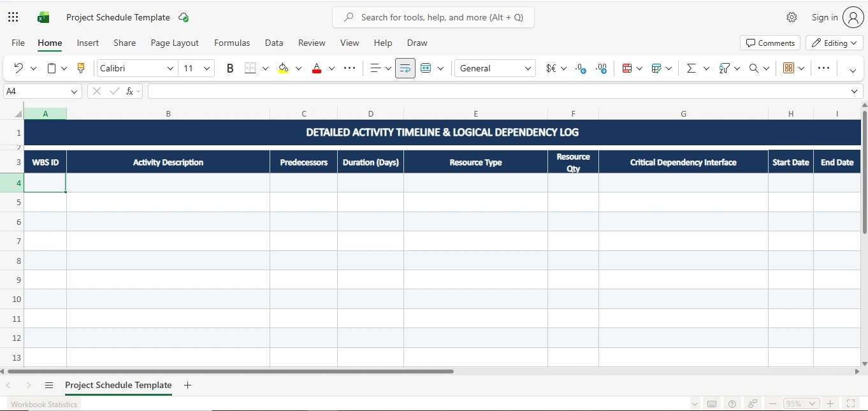Click Workbook Statistics in status bar

tap(44, 404)
